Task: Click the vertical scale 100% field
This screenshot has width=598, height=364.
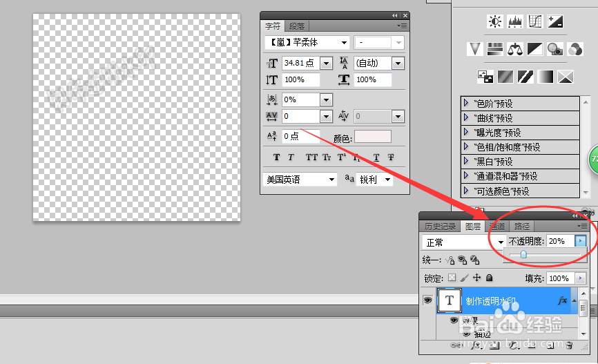Action: coord(301,79)
